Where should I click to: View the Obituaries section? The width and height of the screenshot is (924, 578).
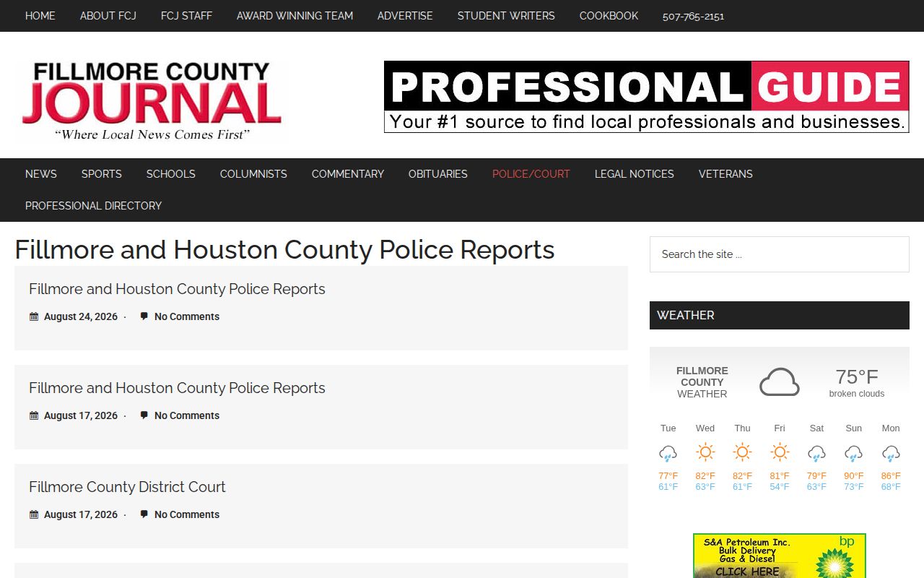pyautogui.click(x=438, y=174)
